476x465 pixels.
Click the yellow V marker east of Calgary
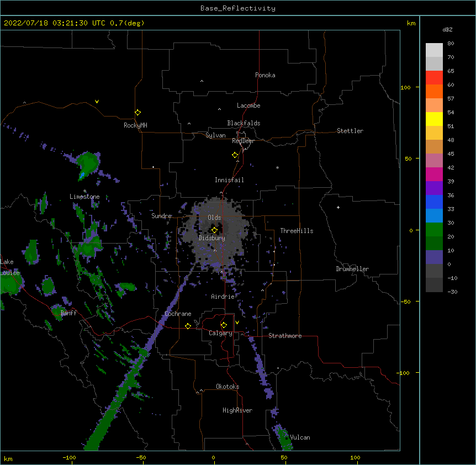[x=237, y=323]
